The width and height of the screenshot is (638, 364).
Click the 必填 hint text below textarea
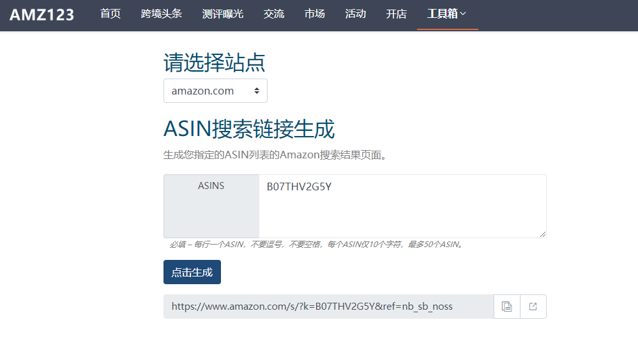coord(317,245)
